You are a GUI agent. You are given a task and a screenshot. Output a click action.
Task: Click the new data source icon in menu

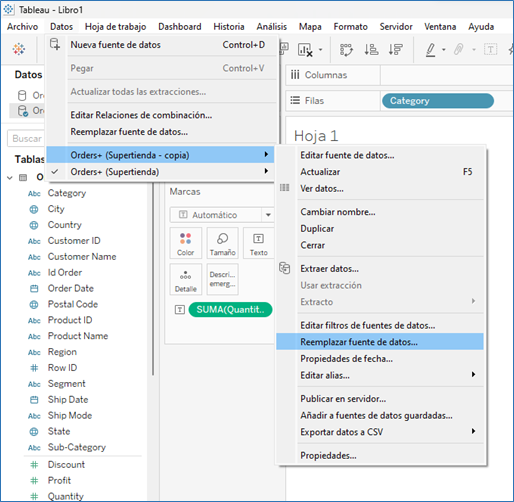coord(55,44)
